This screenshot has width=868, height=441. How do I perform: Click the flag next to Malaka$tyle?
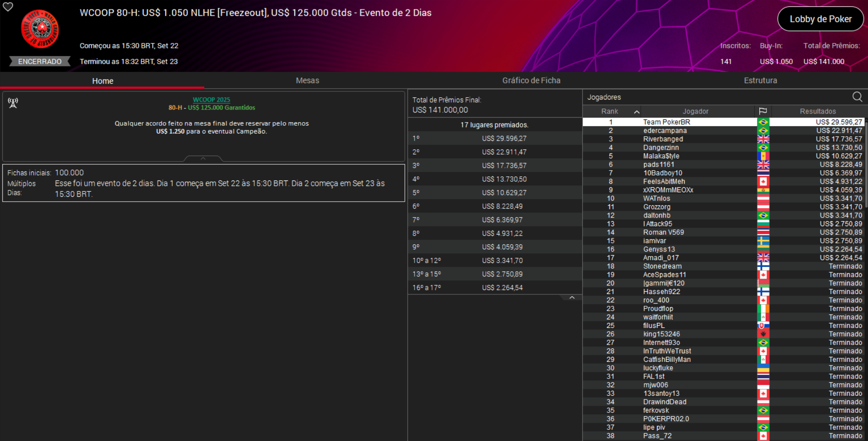[x=763, y=156]
